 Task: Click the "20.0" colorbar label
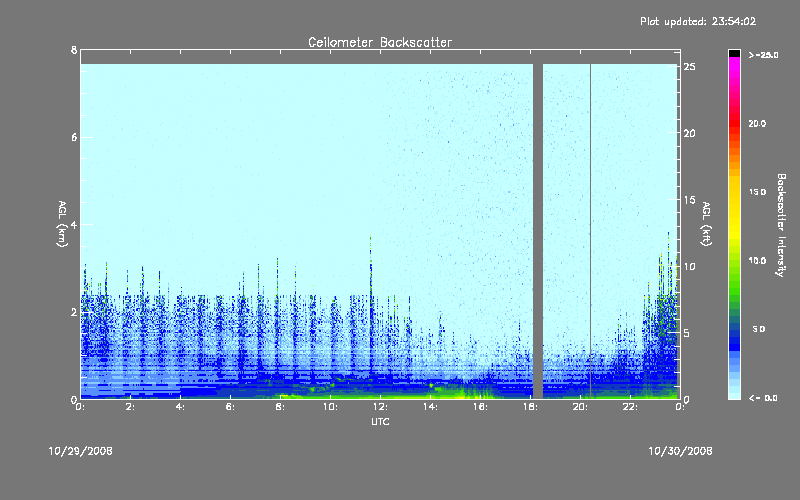(x=757, y=123)
